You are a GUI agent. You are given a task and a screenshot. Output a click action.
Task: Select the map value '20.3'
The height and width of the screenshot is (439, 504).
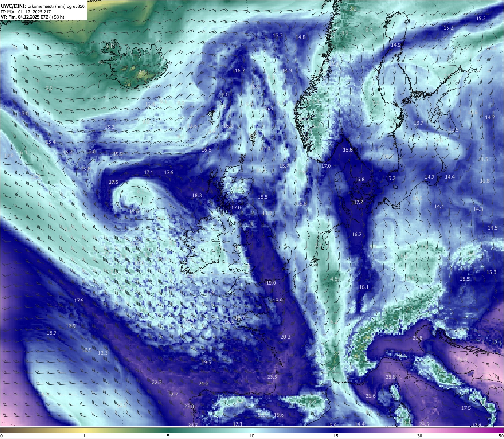tap(285, 337)
